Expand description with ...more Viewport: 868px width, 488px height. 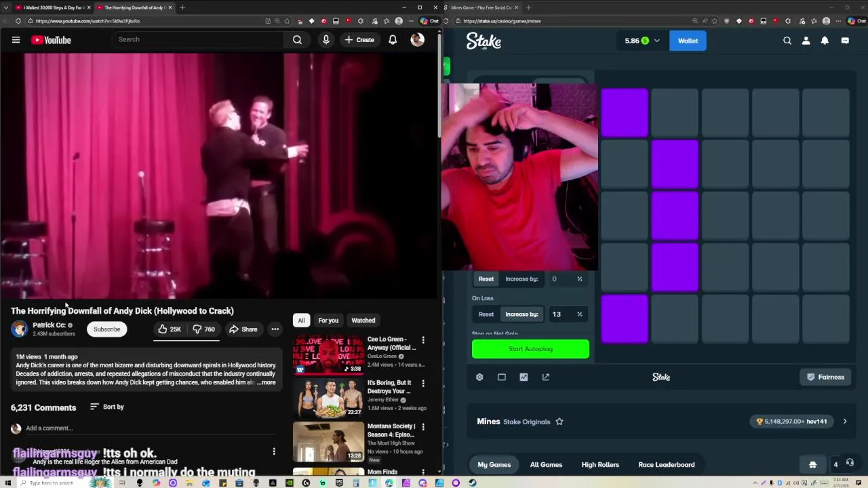tap(267, 383)
